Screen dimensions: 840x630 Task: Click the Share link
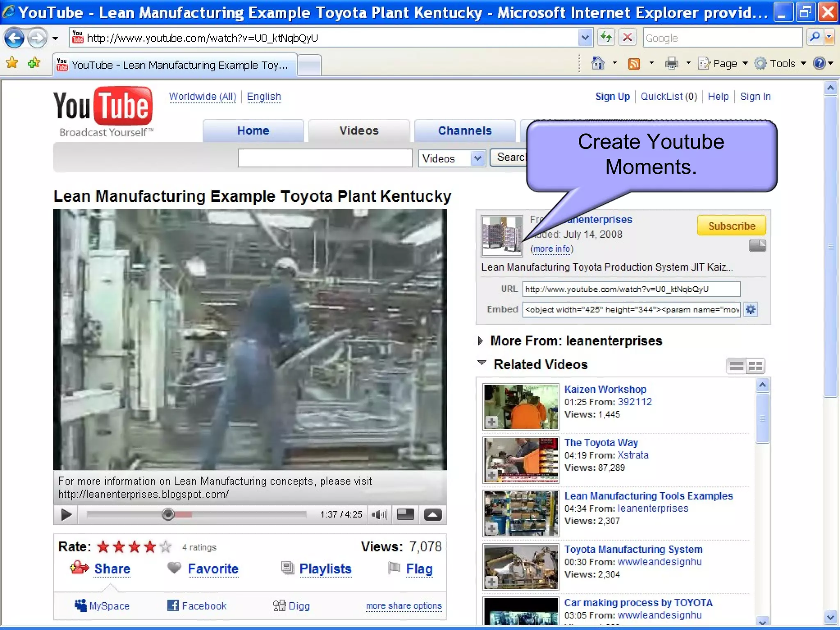[112, 569]
